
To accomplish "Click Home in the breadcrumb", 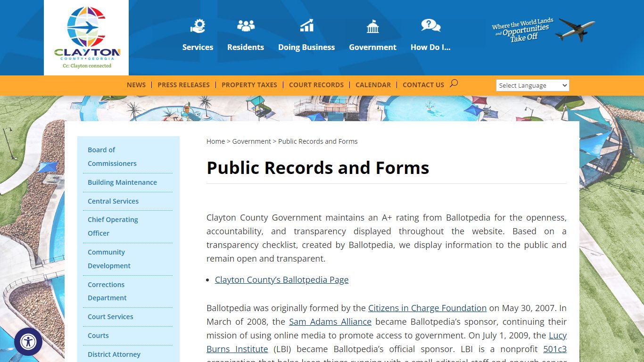I will click(x=215, y=141).
